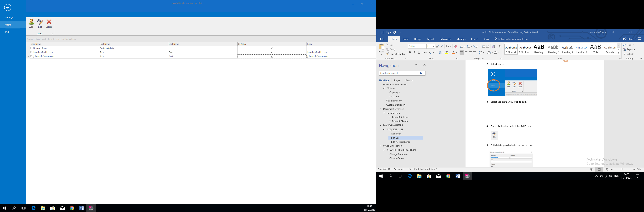Click the Word save icon
This screenshot has height=212, width=644.
(382, 33)
